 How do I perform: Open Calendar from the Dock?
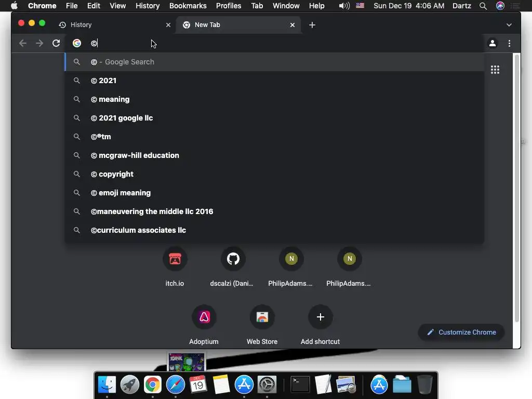[x=198, y=385]
